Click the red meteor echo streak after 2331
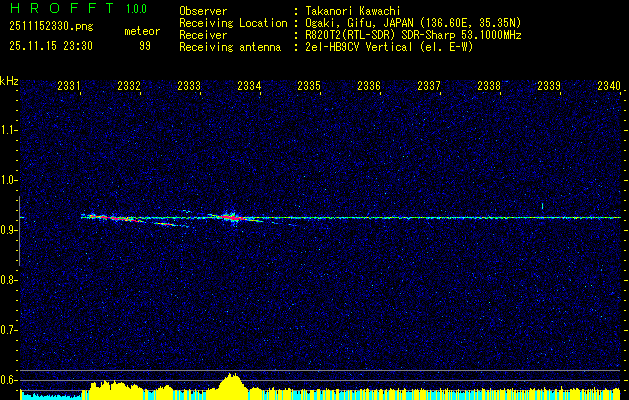The height and width of the screenshot is (400, 629). point(114,219)
